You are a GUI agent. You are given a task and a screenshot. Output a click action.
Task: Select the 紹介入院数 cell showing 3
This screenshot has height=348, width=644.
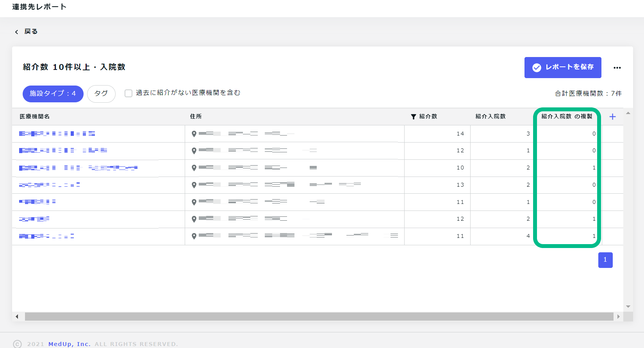[503, 134]
